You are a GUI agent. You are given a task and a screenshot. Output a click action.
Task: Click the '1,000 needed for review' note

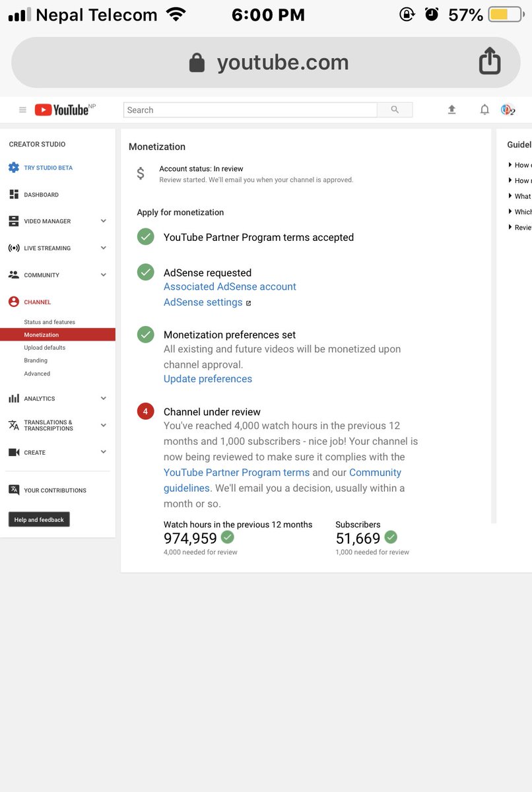[372, 552]
